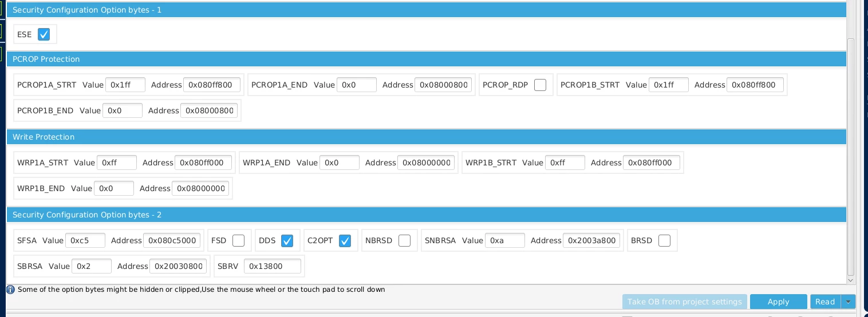The height and width of the screenshot is (317, 868).
Task: Disable the C2OPT checkbox
Action: point(345,240)
